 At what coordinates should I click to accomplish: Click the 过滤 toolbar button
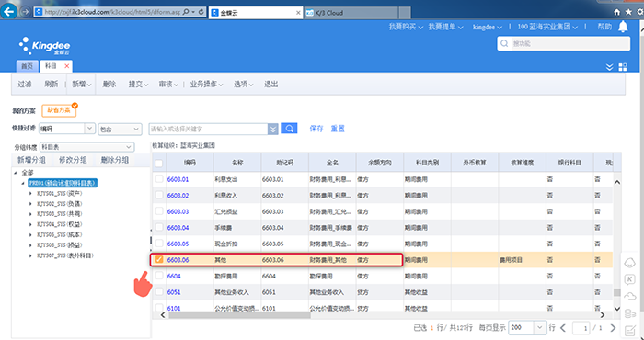(25, 84)
